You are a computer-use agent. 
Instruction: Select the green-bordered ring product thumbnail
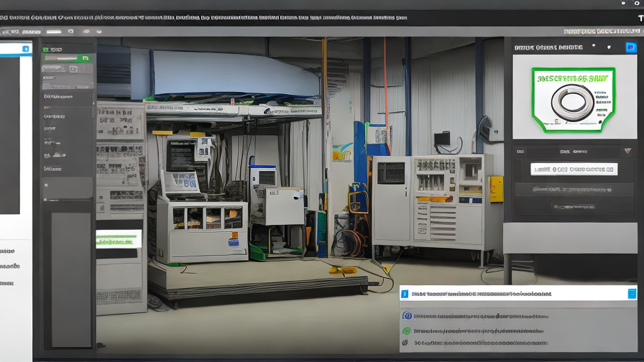click(574, 100)
